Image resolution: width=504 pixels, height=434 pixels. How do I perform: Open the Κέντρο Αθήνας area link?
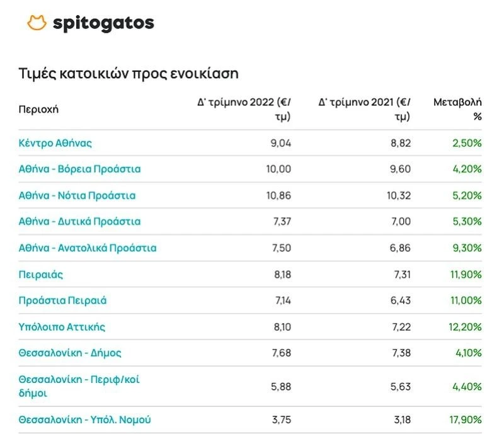[55, 143]
